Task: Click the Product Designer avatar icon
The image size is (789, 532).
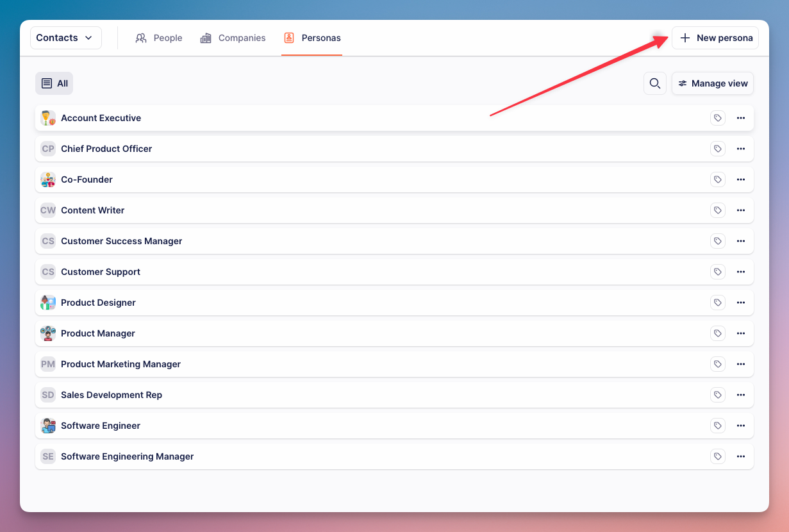Action: click(48, 303)
